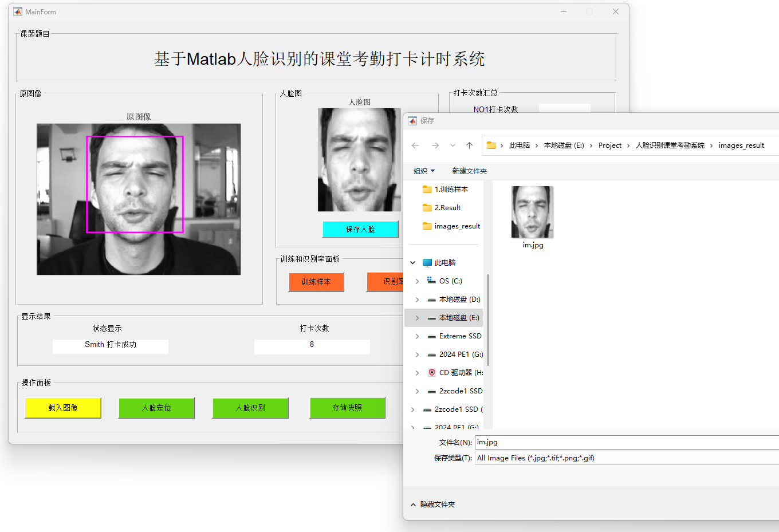
Task: Open the 保存类型 file type combo box
Action: [x=624, y=458]
